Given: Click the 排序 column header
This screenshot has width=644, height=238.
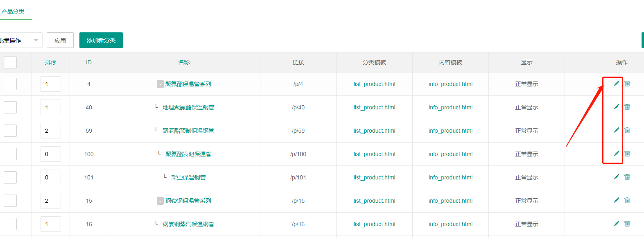Looking at the screenshot, I should pos(51,62).
